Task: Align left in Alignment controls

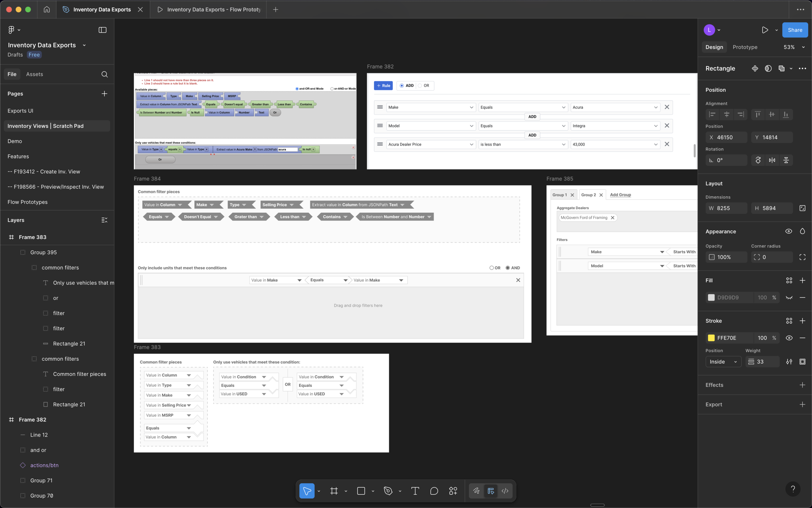Action: pyautogui.click(x=712, y=115)
